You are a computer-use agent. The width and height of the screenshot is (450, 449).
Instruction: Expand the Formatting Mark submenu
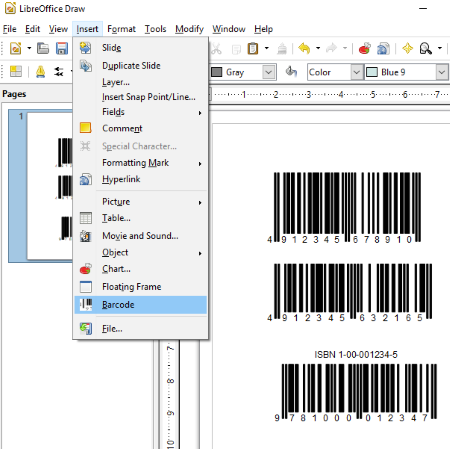(x=141, y=163)
